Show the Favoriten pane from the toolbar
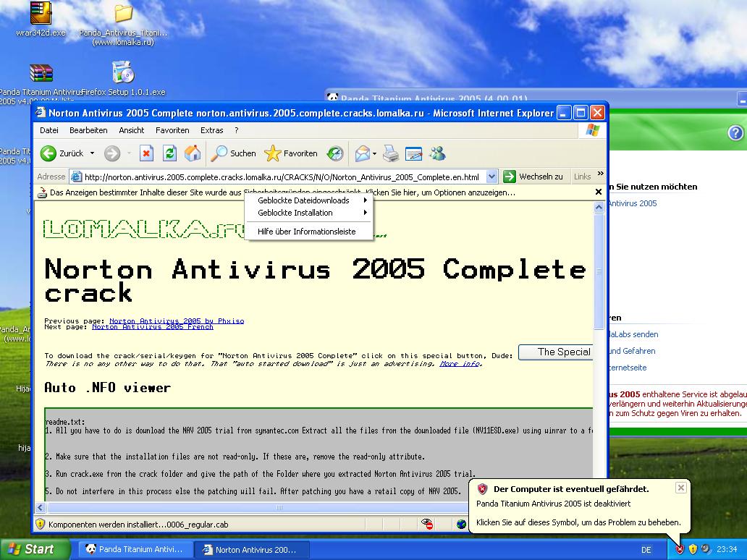 pos(290,153)
